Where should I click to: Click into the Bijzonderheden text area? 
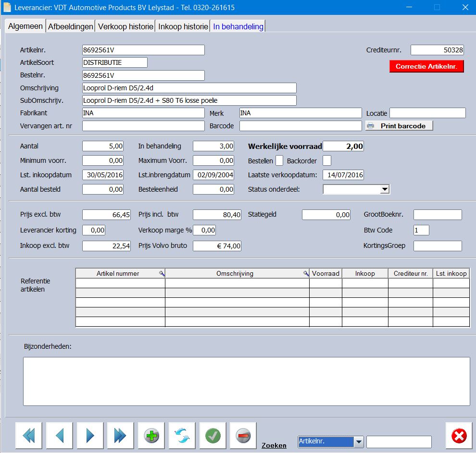tap(246, 381)
